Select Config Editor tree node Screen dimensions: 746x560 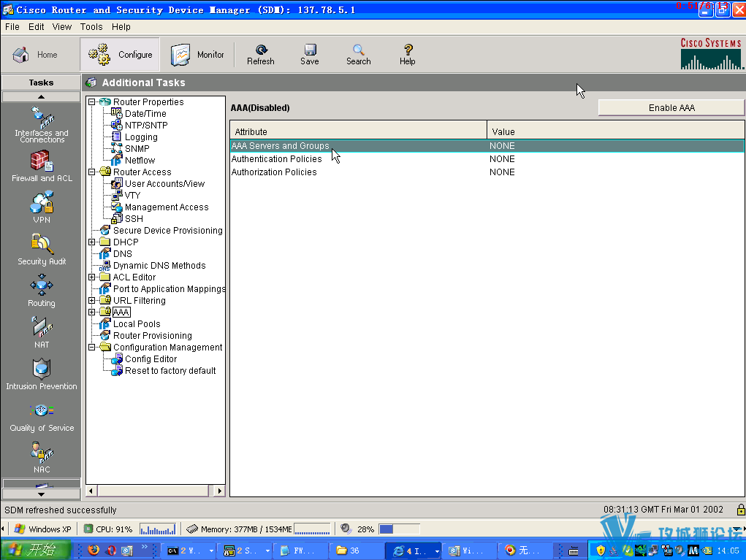(x=151, y=359)
